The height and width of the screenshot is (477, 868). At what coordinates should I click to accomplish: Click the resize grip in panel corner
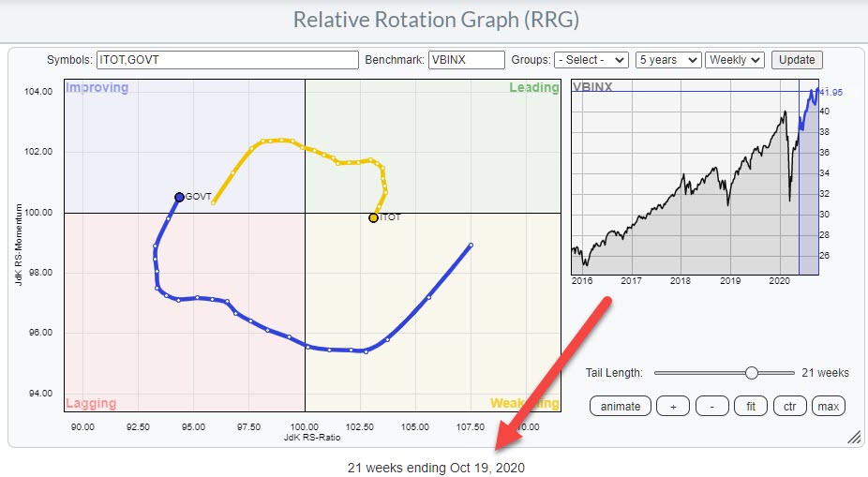click(x=853, y=438)
